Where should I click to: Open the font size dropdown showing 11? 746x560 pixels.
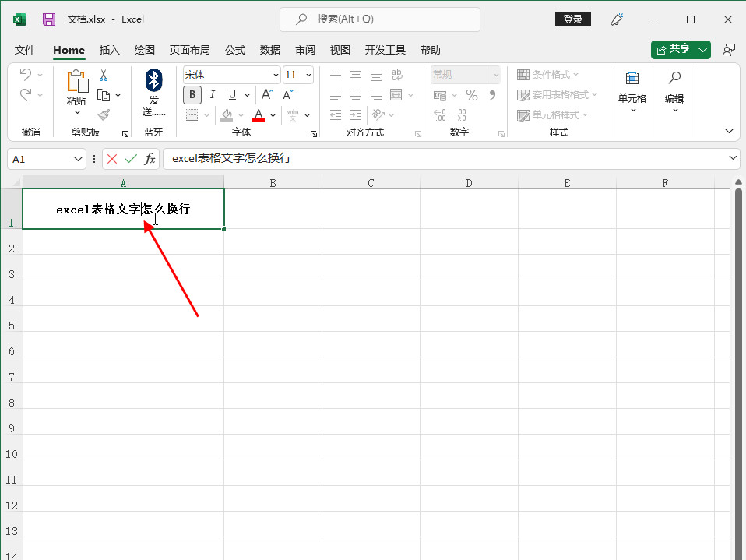point(308,76)
